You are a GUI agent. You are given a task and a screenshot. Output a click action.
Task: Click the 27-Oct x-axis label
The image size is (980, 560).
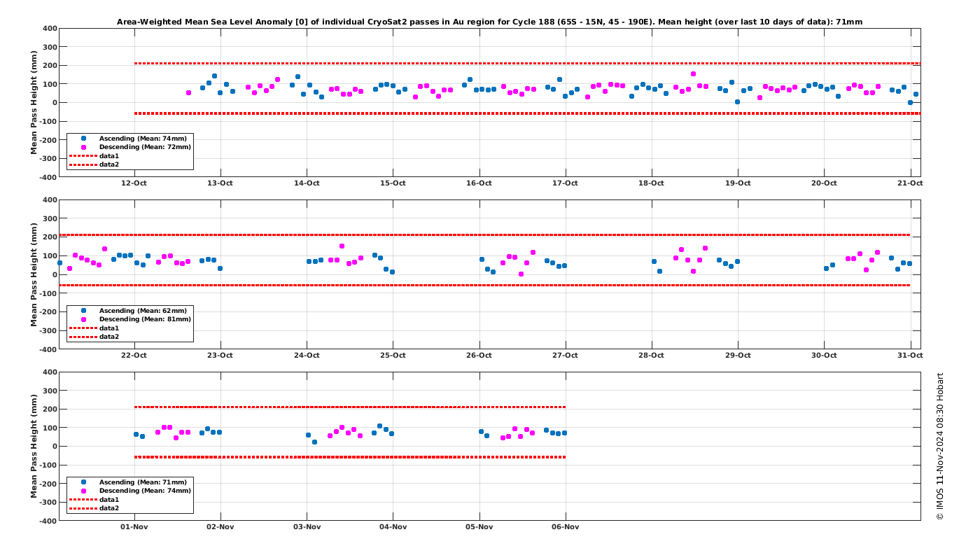click(566, 355)
